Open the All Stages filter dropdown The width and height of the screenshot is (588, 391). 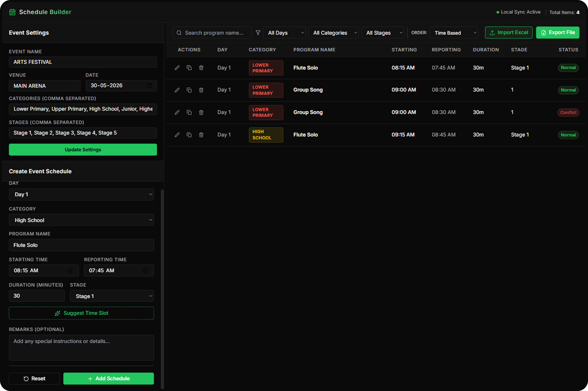tap(383, 33)
